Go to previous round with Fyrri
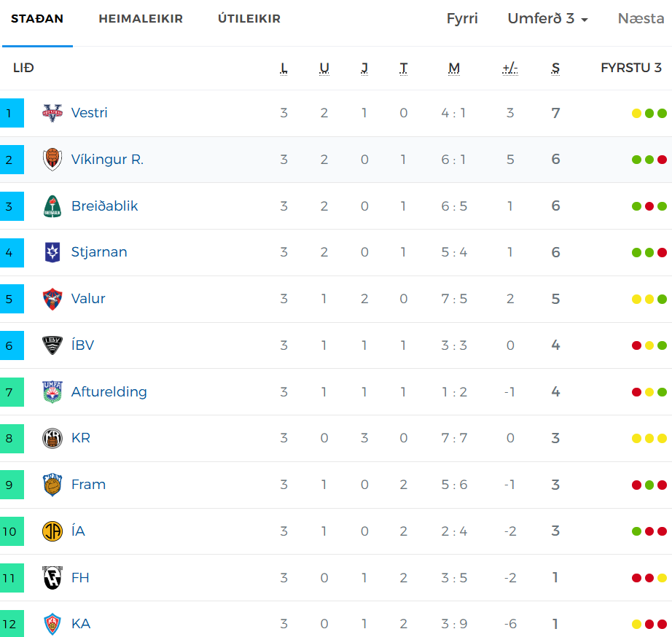 pyautogui.click(x=462, y=18)
